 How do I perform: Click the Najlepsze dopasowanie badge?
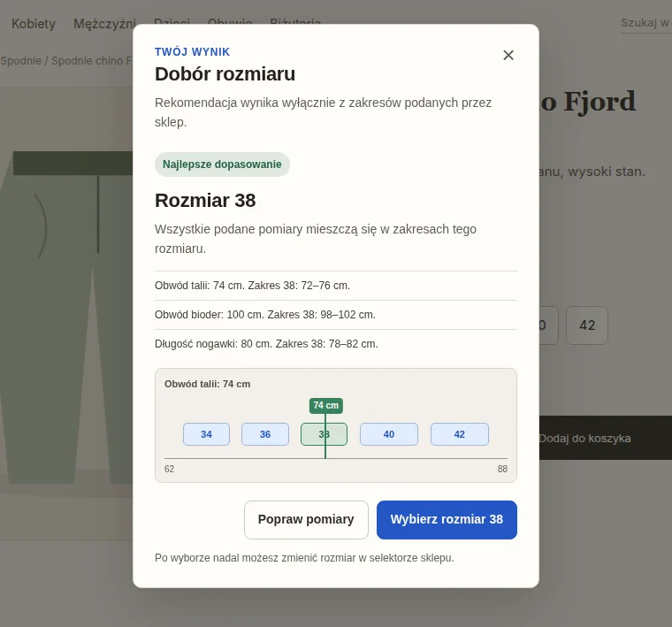[x=222, y=164]
